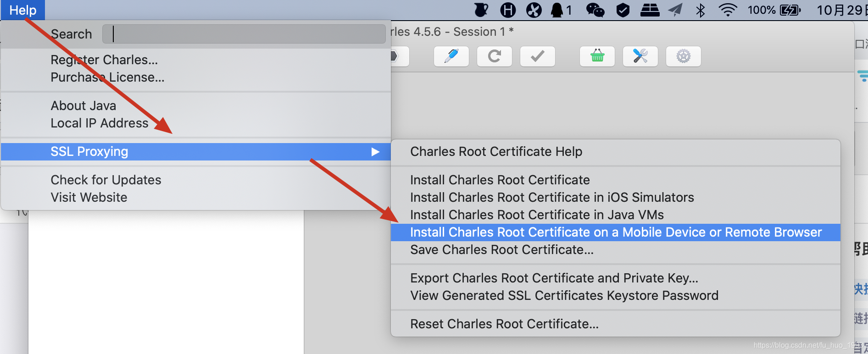Open Charles Root Certificate Help
The image size is (868, 354).
496,151
